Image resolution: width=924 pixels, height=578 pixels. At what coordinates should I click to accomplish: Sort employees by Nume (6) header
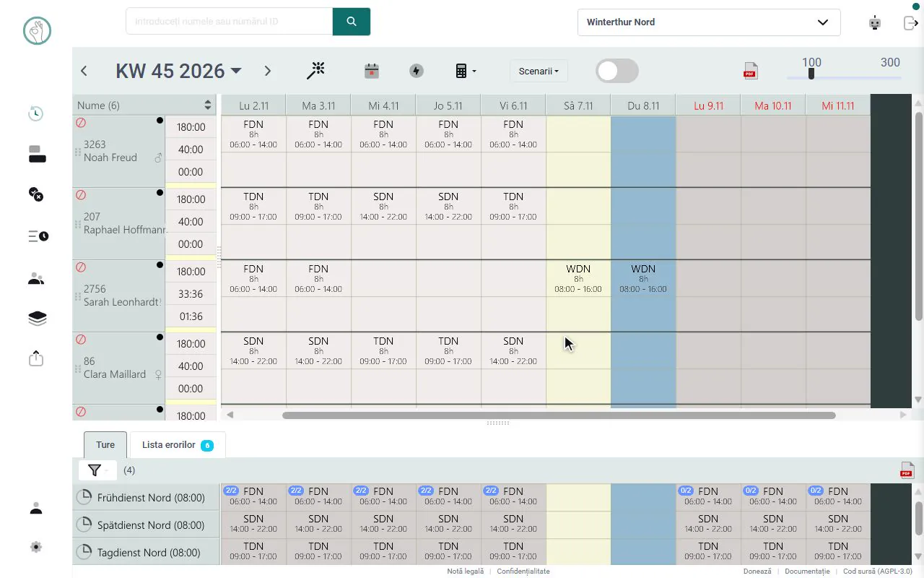144,105
